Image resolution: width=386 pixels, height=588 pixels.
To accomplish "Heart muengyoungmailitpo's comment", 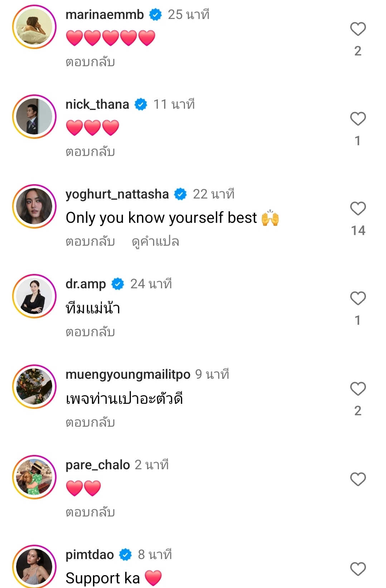I will (358, 389).
